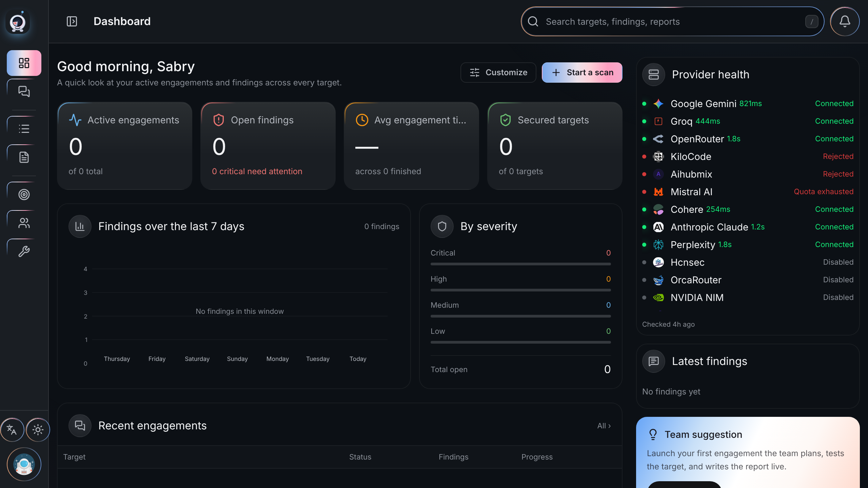Expand All recent engagements chevron
The height and width of the screenshot is (488, 868).
point(604,426)
